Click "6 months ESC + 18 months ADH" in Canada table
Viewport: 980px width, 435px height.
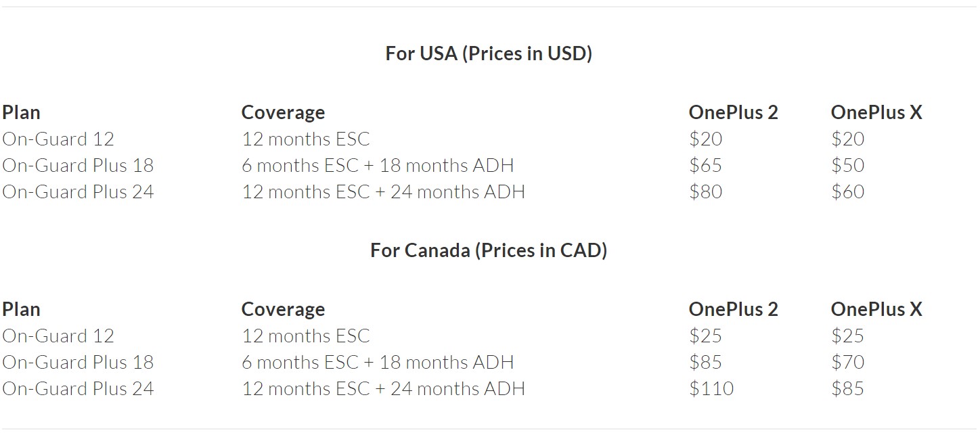point(378,362)
